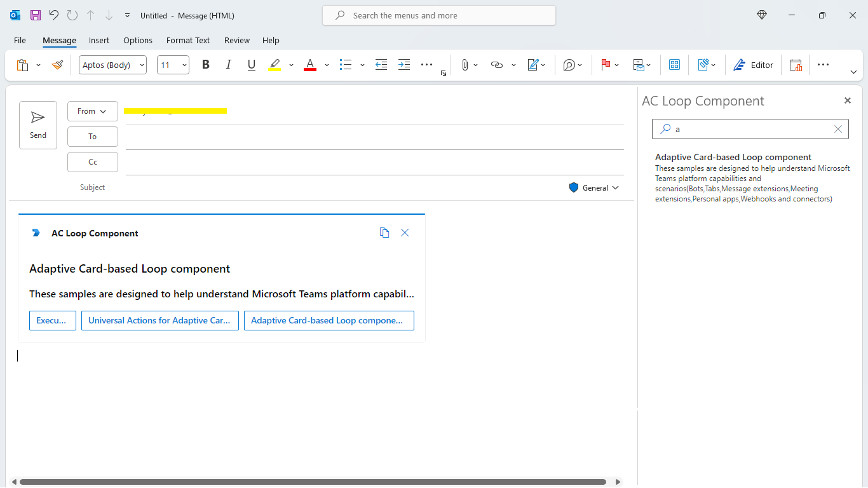Apply yellow text highlight color
868x488 pixels.
pos(275,65)
